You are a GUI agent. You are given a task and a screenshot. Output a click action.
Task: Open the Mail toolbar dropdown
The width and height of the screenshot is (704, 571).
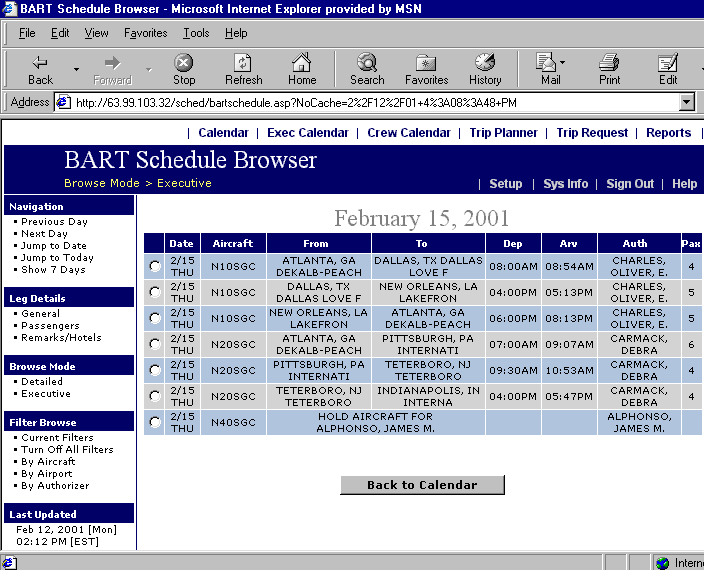[562, 64]
